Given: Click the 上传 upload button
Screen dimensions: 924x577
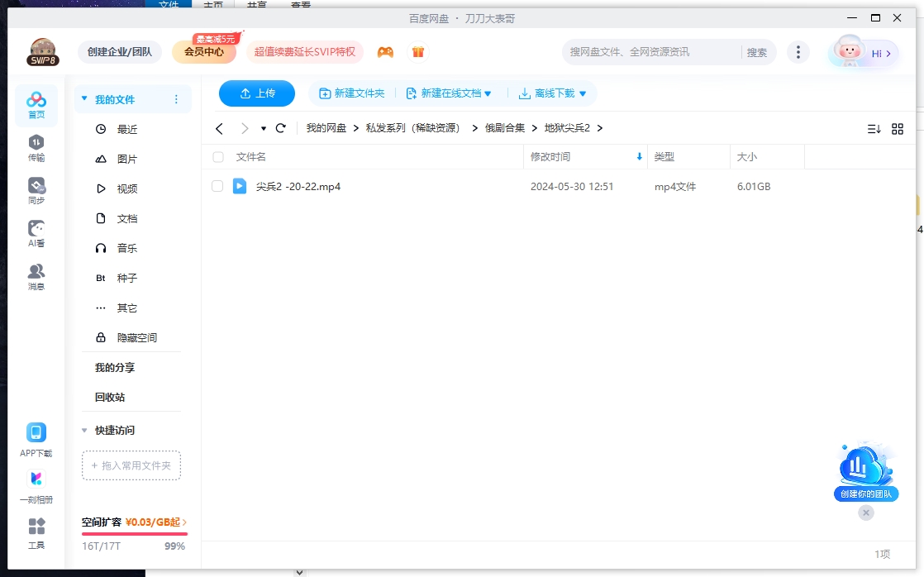Looking at the screenshot, I should pos(257,93).
